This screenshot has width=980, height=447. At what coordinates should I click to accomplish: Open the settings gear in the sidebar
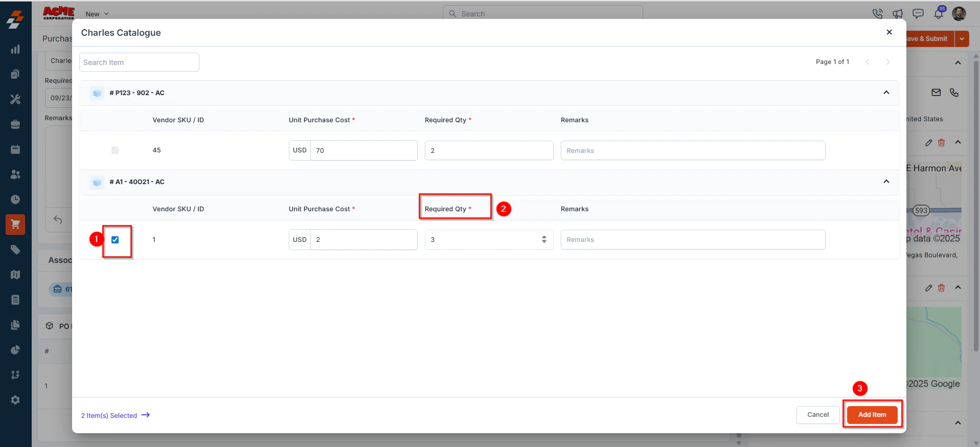(15, 400)
